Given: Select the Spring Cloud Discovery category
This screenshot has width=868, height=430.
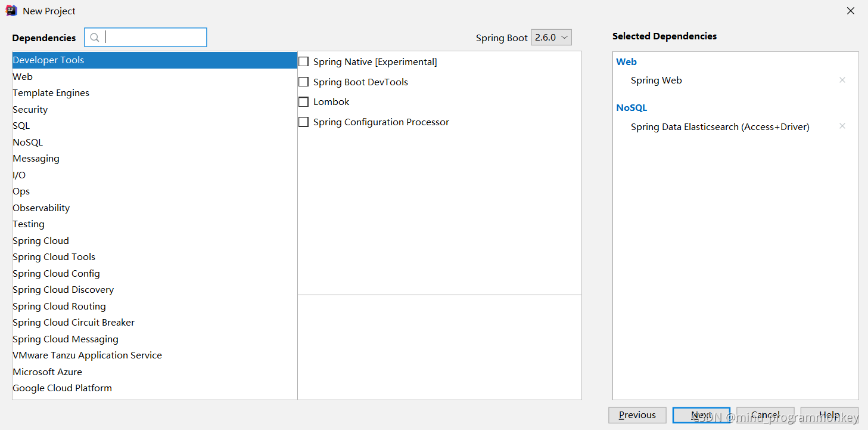Looking at the screenshot, I should (155, 290).
